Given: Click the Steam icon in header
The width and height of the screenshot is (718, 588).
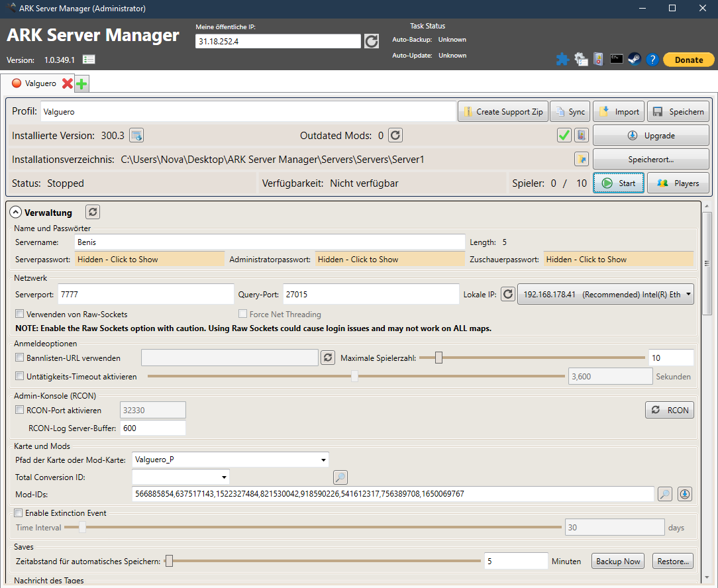Looking at the screenshot, I should click(x=635, y=60).
